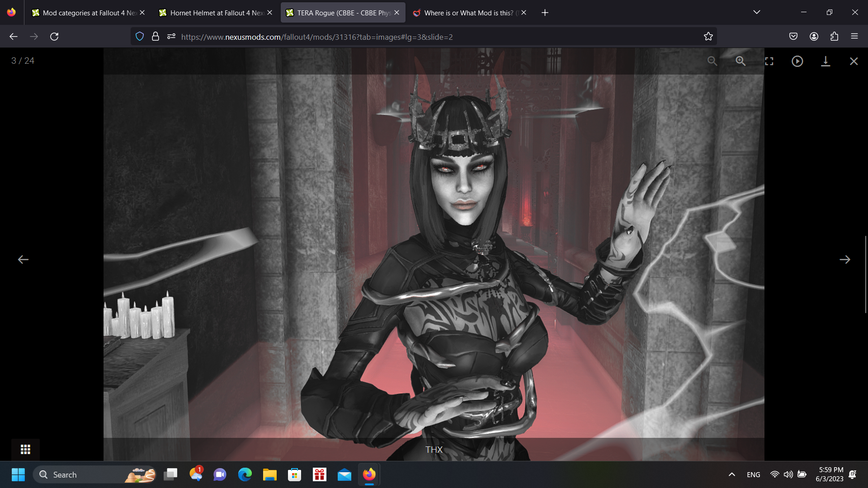
Task: Go back to the previous page
Action: (14, 37)
